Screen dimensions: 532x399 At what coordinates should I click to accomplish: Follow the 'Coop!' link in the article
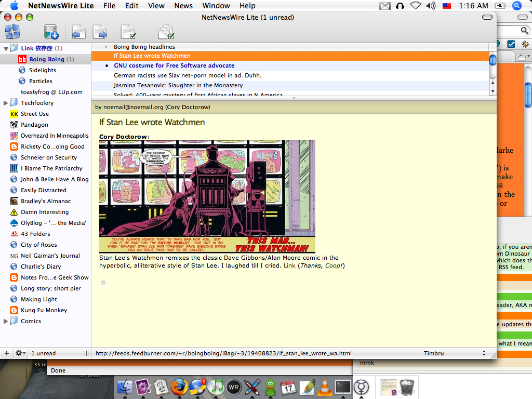coord(334,265)
